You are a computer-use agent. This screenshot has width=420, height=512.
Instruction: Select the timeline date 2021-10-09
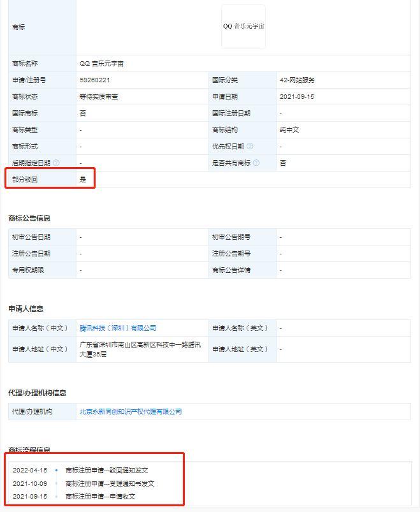coord(30,483)
